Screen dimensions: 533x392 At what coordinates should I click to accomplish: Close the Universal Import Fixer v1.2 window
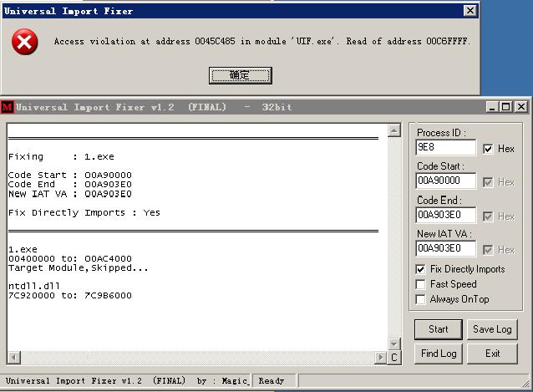tap(521, 107)
